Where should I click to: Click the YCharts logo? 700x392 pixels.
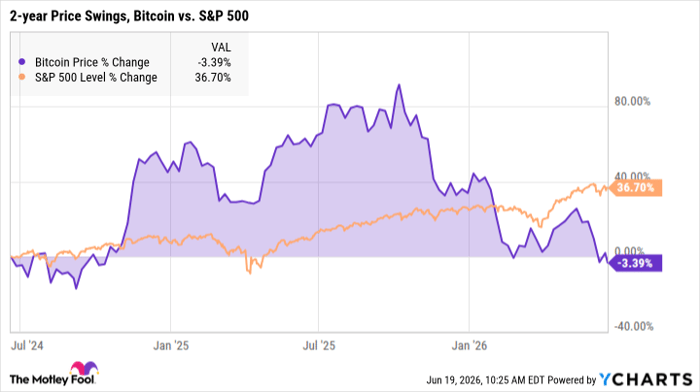(x=646, y=380)
